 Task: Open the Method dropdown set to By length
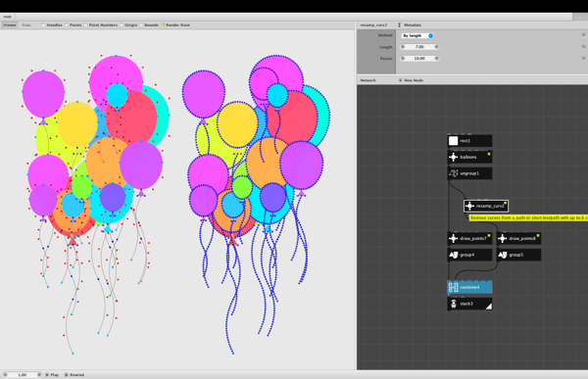click(417, 35)
